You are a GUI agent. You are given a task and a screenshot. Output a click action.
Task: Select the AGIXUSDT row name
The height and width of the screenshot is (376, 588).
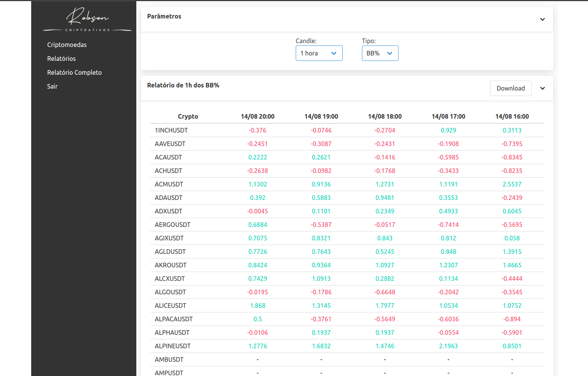tap(169, 238)
